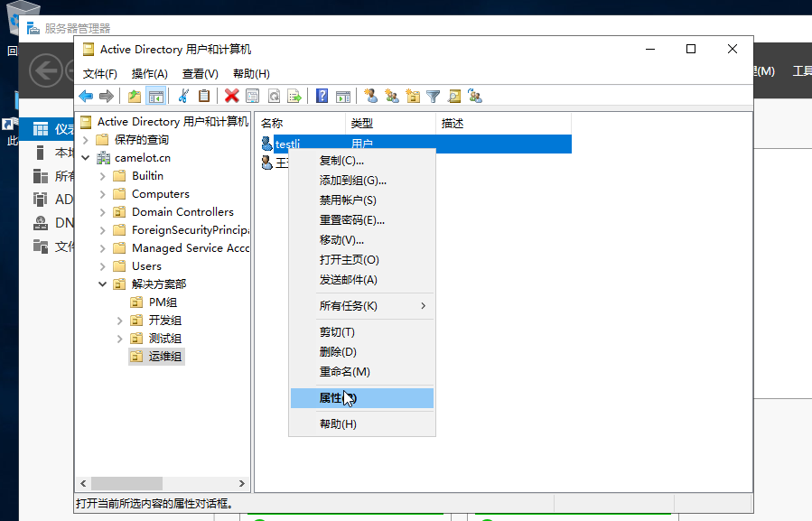
Task: Sort by 类型 column header
Action: click(x=390, y=124)
